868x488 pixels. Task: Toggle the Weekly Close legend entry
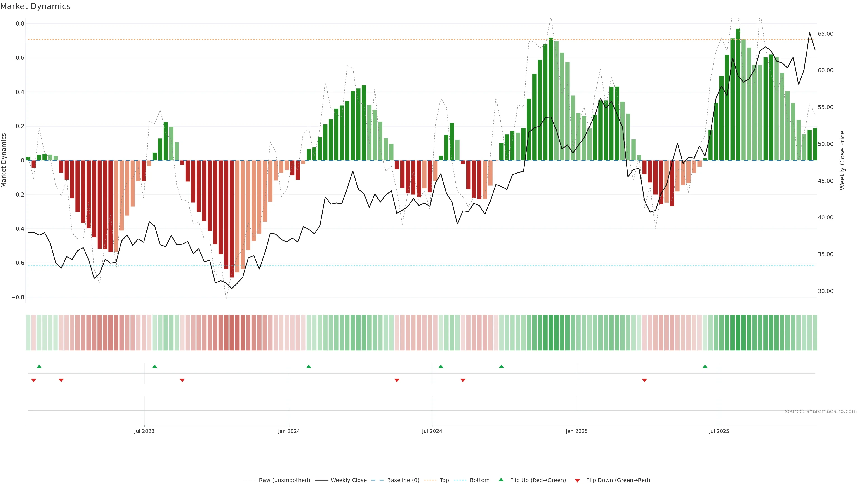(x=348, y=480)
